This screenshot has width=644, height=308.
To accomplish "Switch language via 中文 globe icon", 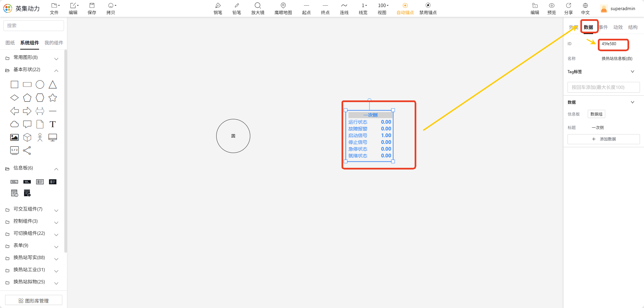I will point(585,8).
